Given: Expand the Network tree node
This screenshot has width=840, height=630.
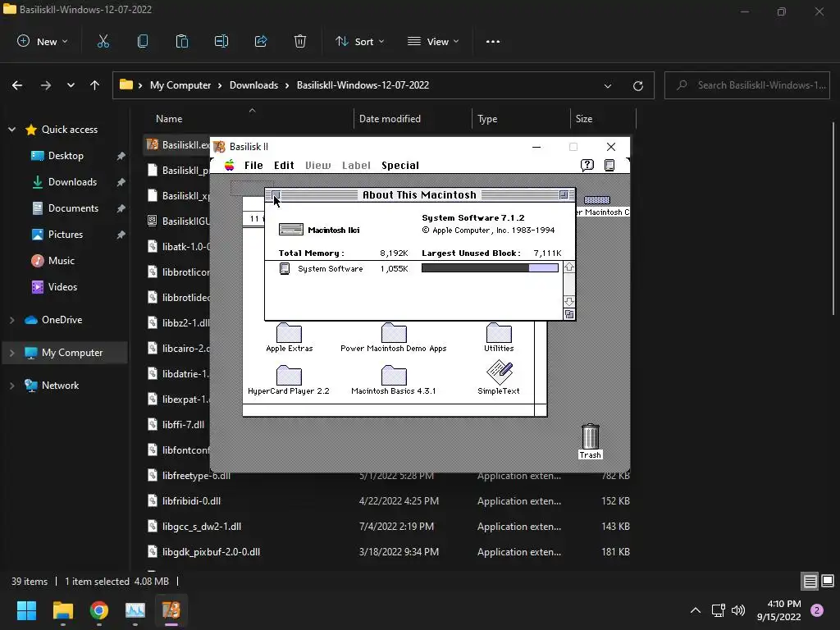Looking at the screenshot, I should (11, 386).
